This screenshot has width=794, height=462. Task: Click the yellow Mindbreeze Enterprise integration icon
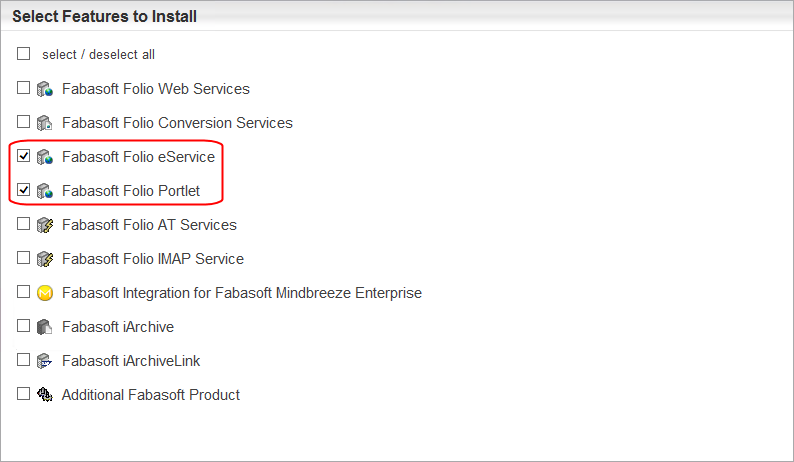pyautogui.click(x=44, y=293)
